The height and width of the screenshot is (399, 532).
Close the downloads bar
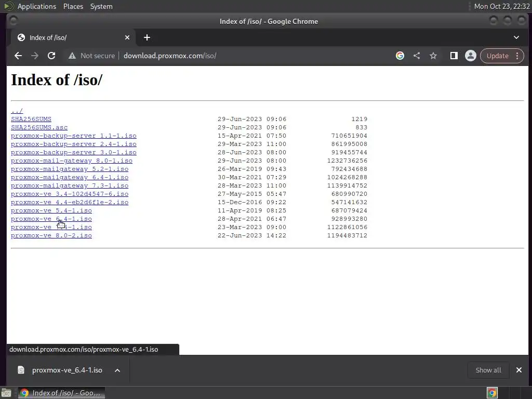coord(519,370)
